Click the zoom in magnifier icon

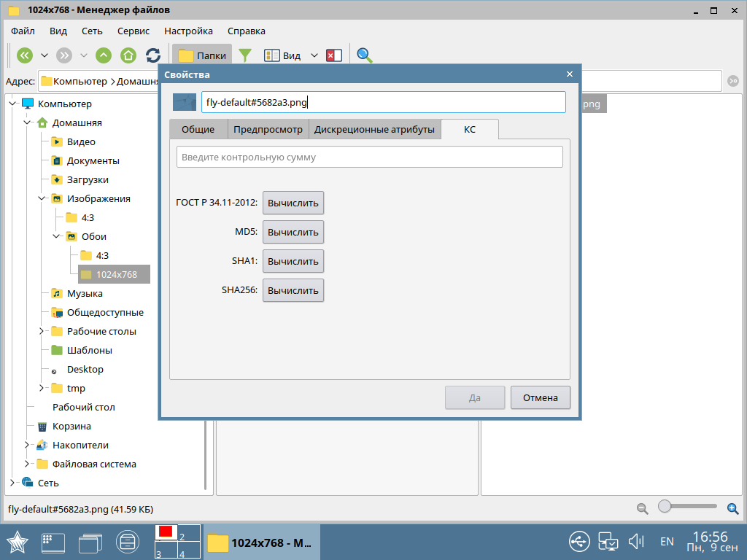coord(733,507)
